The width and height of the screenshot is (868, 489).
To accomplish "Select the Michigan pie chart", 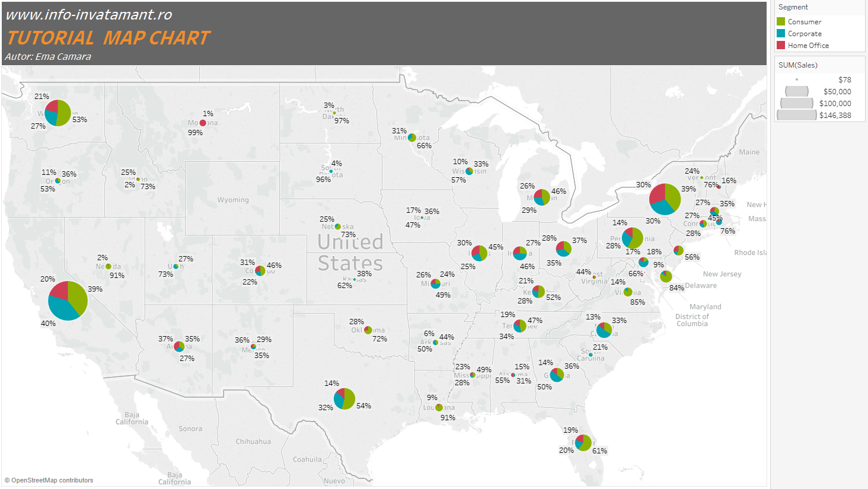I will (542, 197).
